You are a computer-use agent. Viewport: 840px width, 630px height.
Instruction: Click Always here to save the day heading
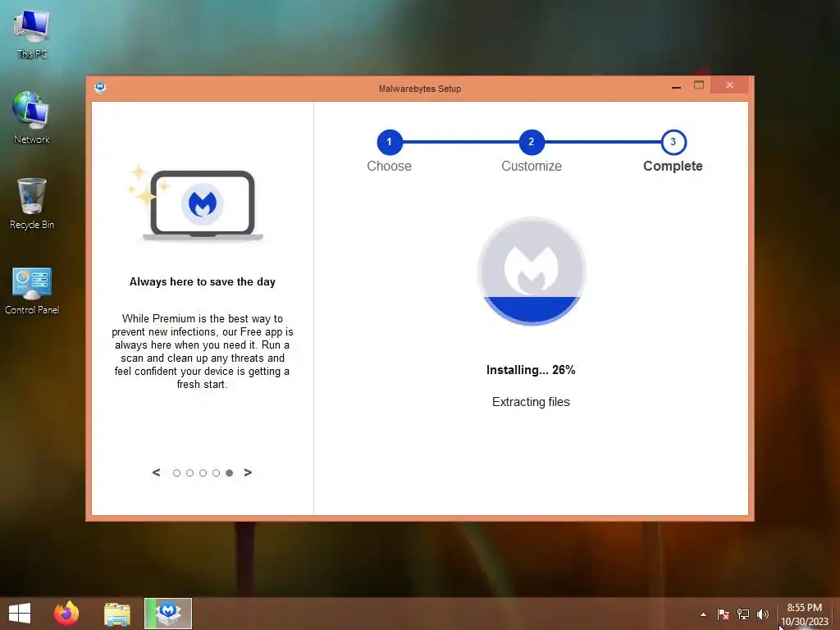(203, 282)
